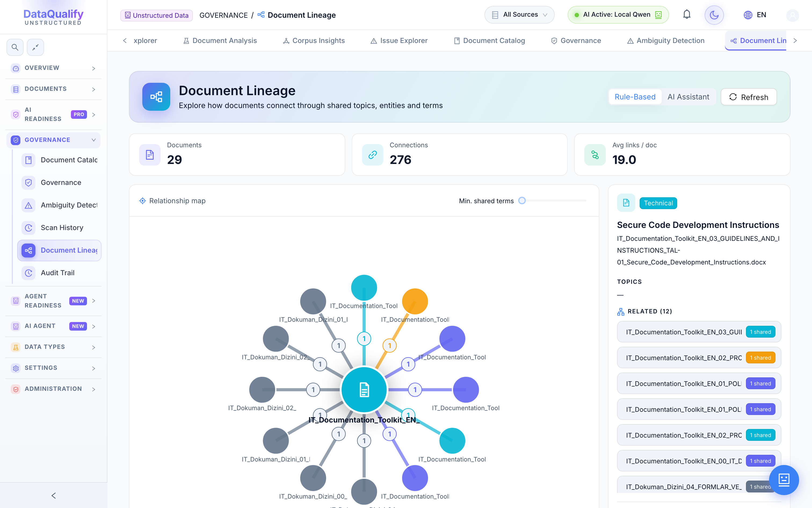Switch to the Document Analysis tab
The width and height of the screenshot is (812, 508).
(220, 41)
